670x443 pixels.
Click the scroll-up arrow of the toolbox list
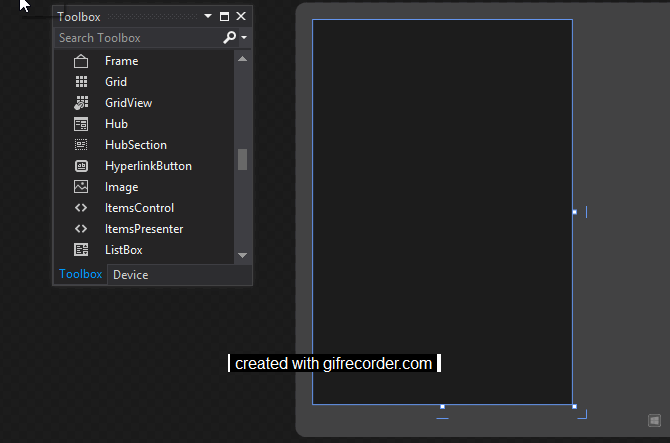(x=242, y=59)
